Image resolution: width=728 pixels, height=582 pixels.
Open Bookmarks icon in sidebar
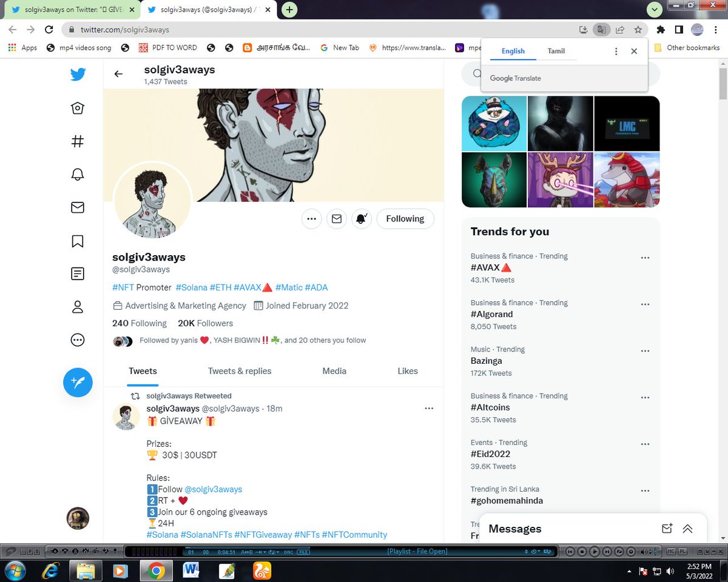point(78,241)
